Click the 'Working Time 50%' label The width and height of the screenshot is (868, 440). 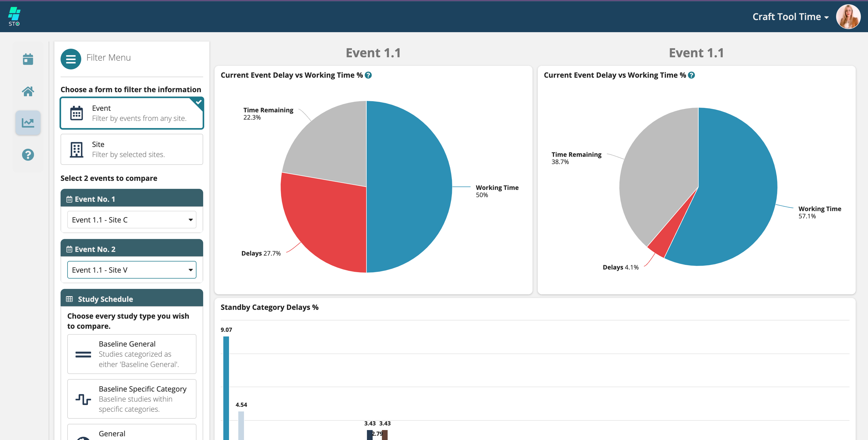tap(497, 191)
